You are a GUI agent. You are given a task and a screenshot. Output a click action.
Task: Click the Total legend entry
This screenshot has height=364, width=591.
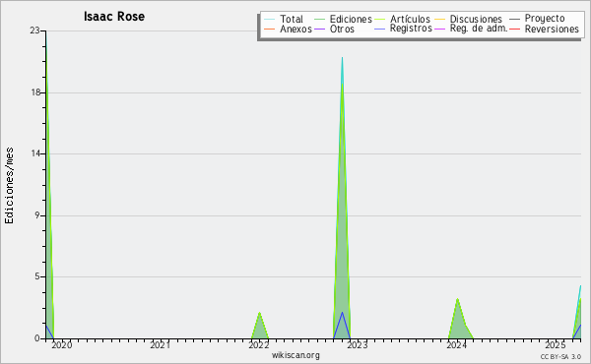(284, 19)
